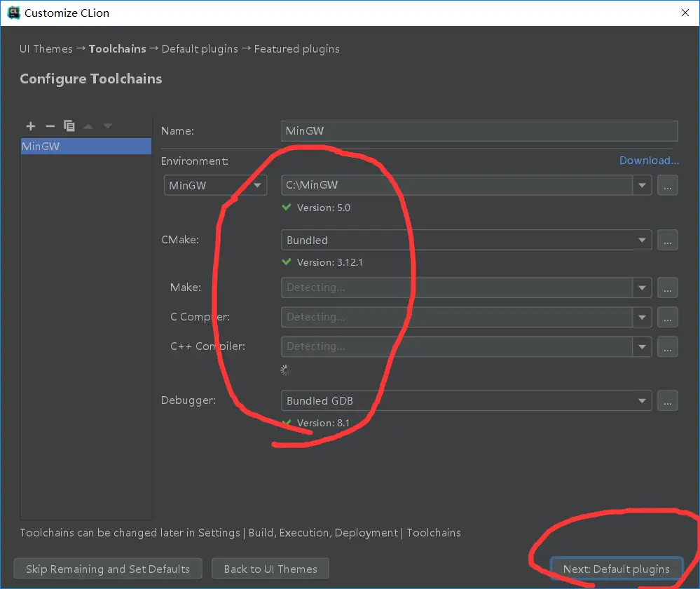Click the 'UI Themes' breadcrumb step
The width and height of the screenshot is (700, 589).
46,48
